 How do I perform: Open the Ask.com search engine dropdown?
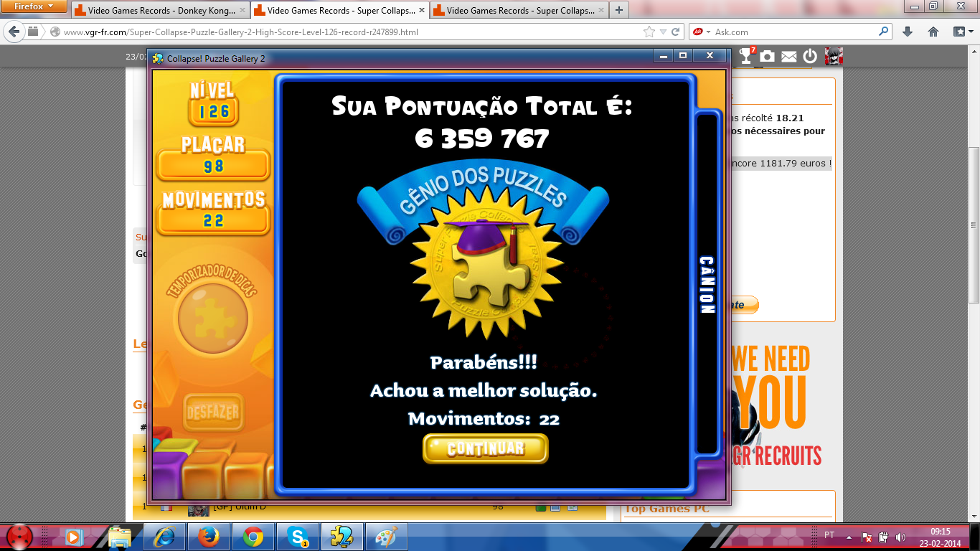701,32
